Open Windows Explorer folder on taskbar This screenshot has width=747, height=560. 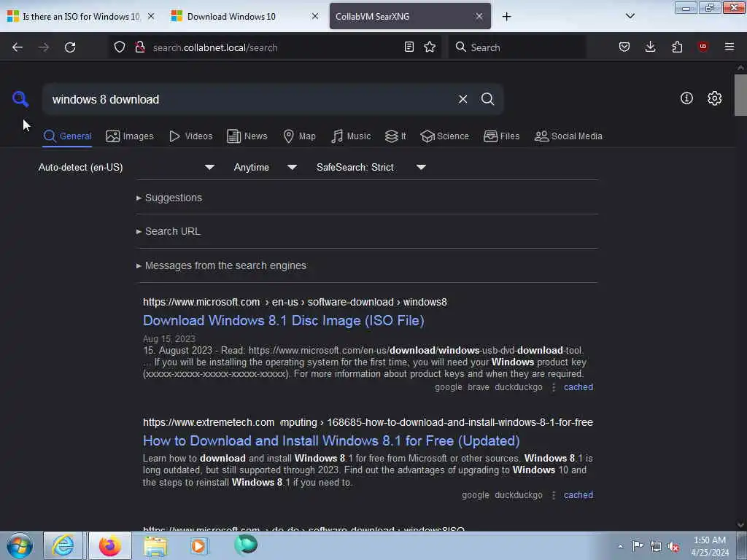pyautogui.click(x=155, y=546)
